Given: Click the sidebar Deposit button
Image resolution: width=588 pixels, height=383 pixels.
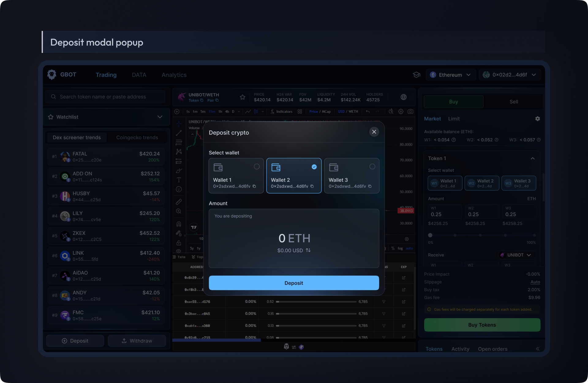Looking at the screenshot, I should tap(75, 341).
